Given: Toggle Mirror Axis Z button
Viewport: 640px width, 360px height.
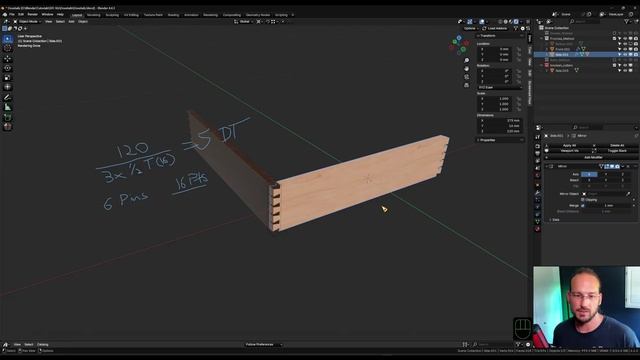Looking at the screenshot, I should point(622,174).
